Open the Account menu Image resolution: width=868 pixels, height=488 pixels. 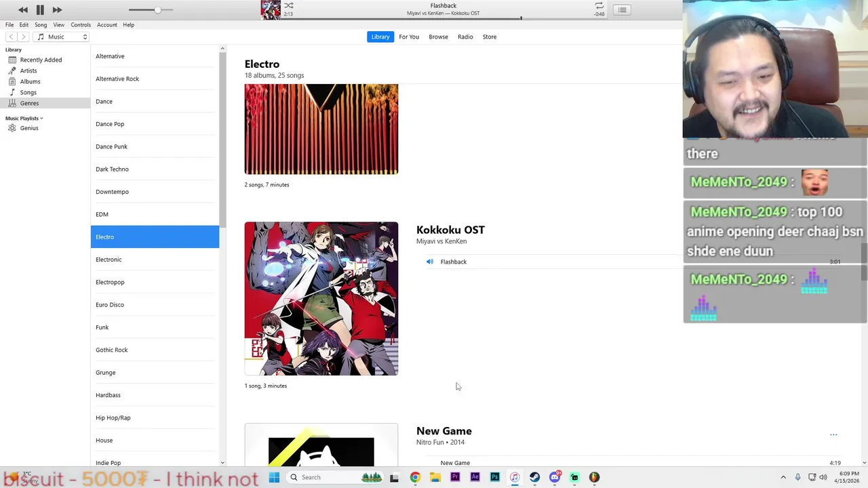pyautogui.click(x=107, y=25)
